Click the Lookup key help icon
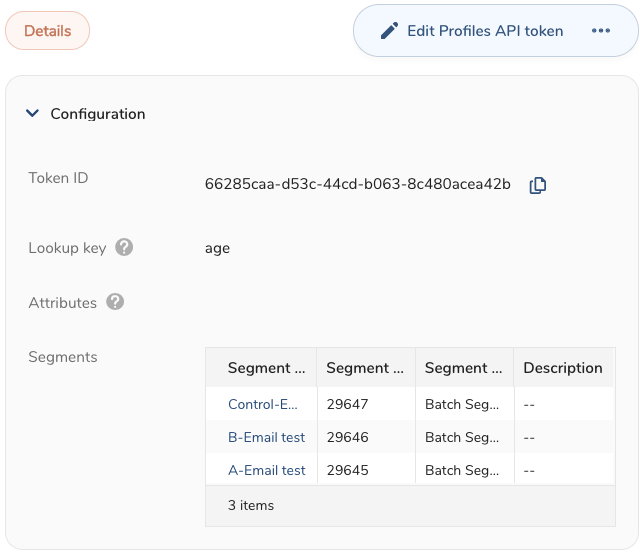The height and width of the screenshot is (553, 640). click(x=124, y=247)
